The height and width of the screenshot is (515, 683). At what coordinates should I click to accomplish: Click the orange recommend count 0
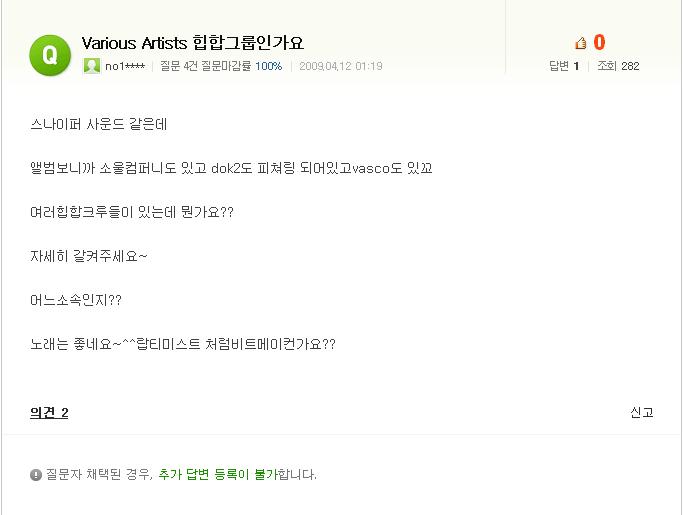click(599, 42)
